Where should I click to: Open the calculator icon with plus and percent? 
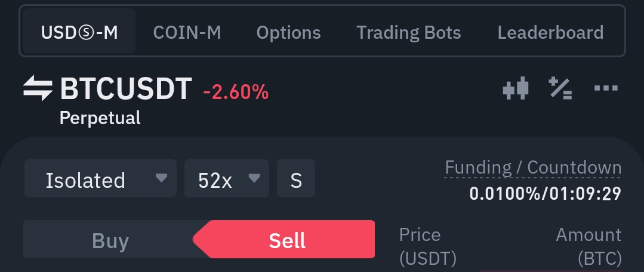(560, 88)
